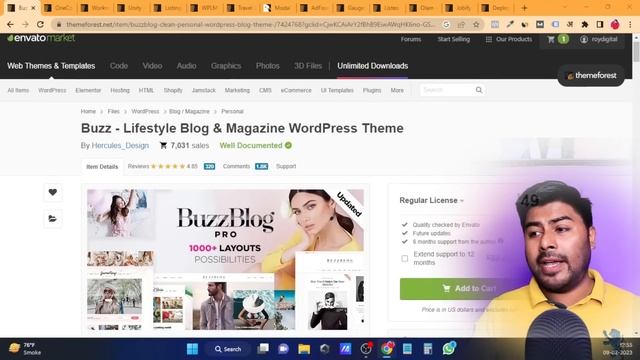Open the BuzzBlog Pro preview image
Image resolution: width=640 pixels, height=360 pixels.
(225, 260)
